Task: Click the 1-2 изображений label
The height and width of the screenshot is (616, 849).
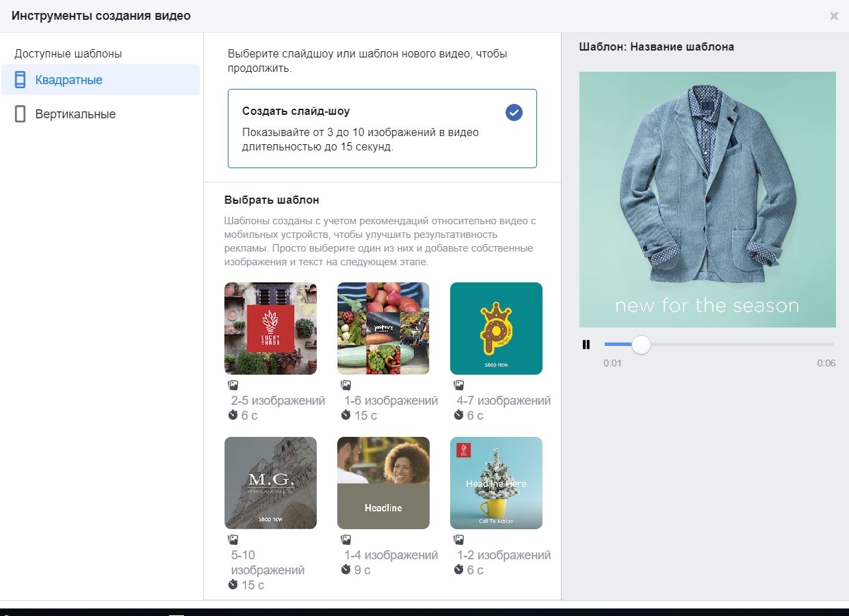Action: (504, 555)
